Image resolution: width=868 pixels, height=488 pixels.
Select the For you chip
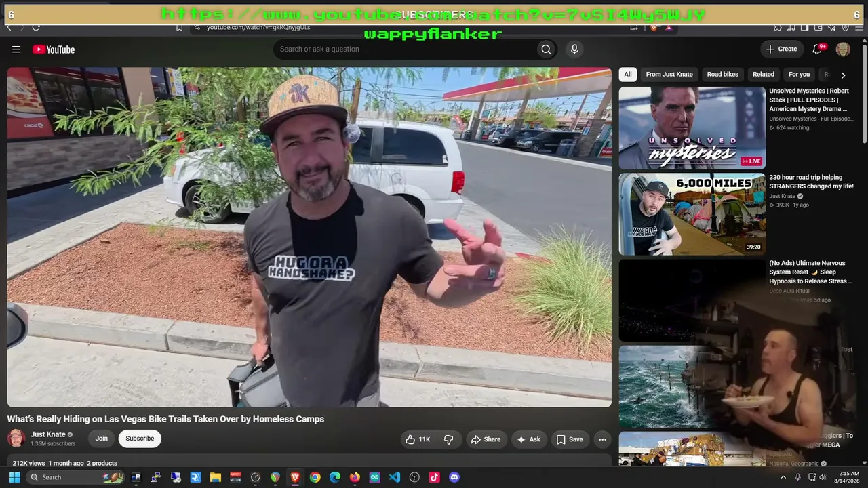[799, 75]
